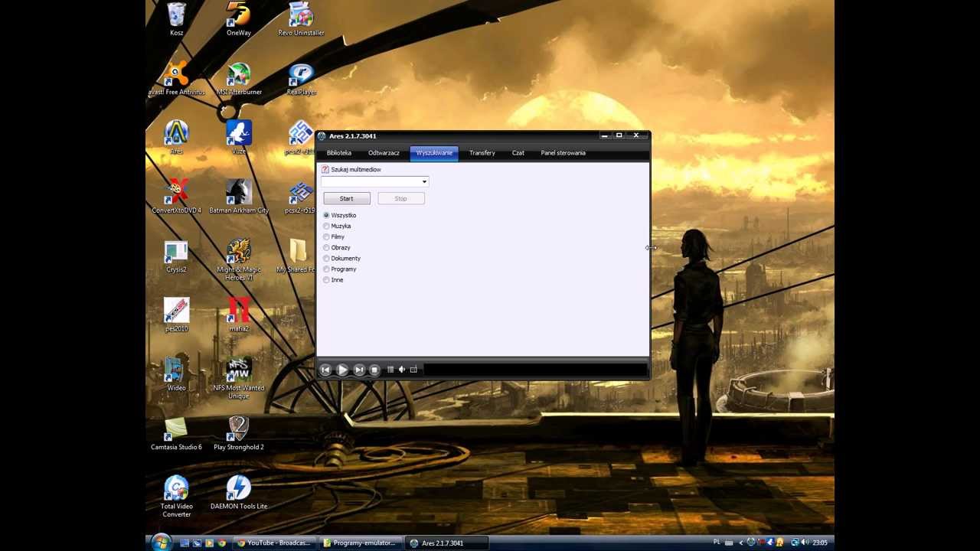Click the 23:05 system clock
The width and height of the screenshot is (980, 551).
pyautogui.click(x=820, y=543)
